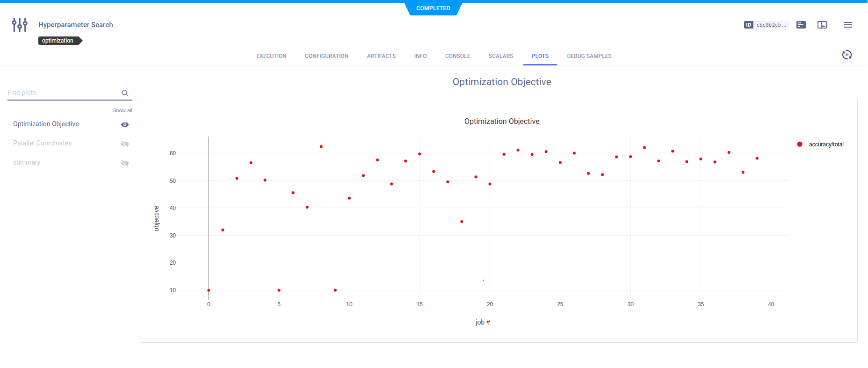The width and height of the screenshot is (868, 368).
Task: Select Parallel Coordinates in the plot list
Action: [43, 143]
